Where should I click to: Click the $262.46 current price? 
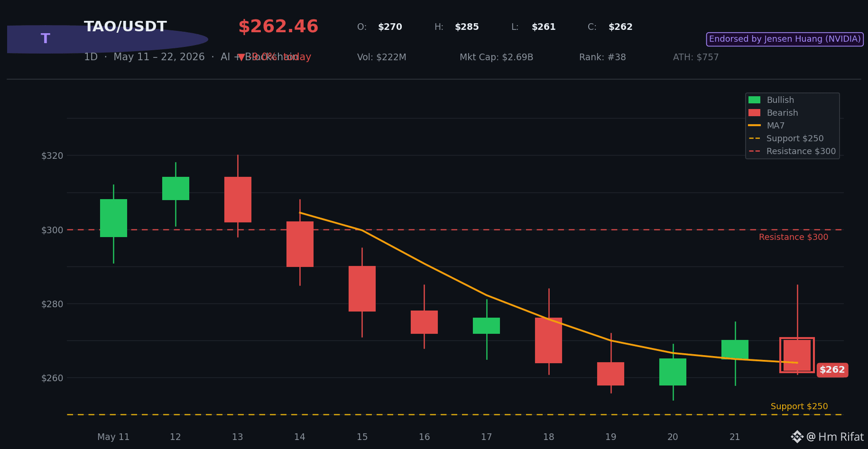click(278, 27)
